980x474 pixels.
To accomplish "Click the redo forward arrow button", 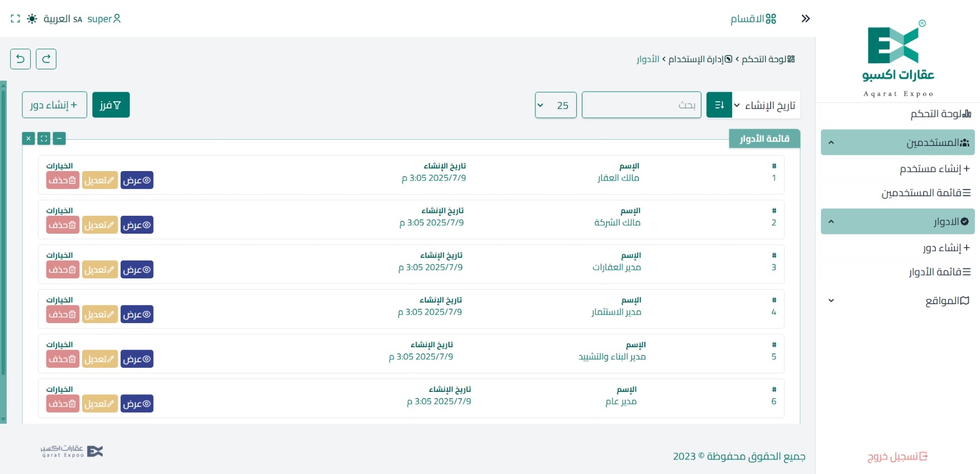I will [x=46, y=59].
